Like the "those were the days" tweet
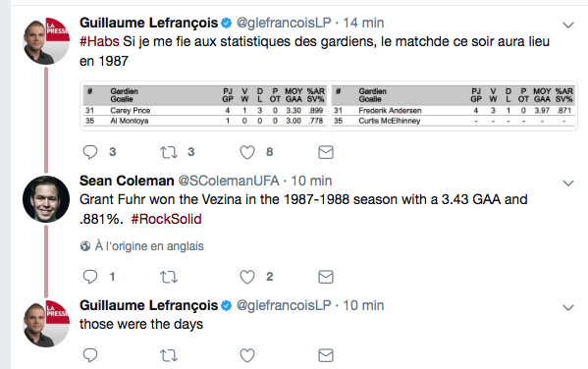 pyautogui.click(x=247, y=355)
